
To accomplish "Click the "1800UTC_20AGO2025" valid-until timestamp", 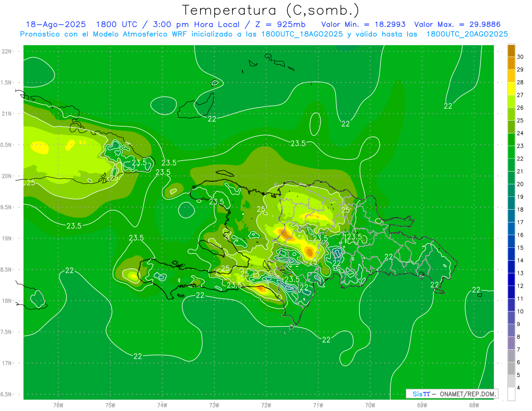I will (467, 34).
